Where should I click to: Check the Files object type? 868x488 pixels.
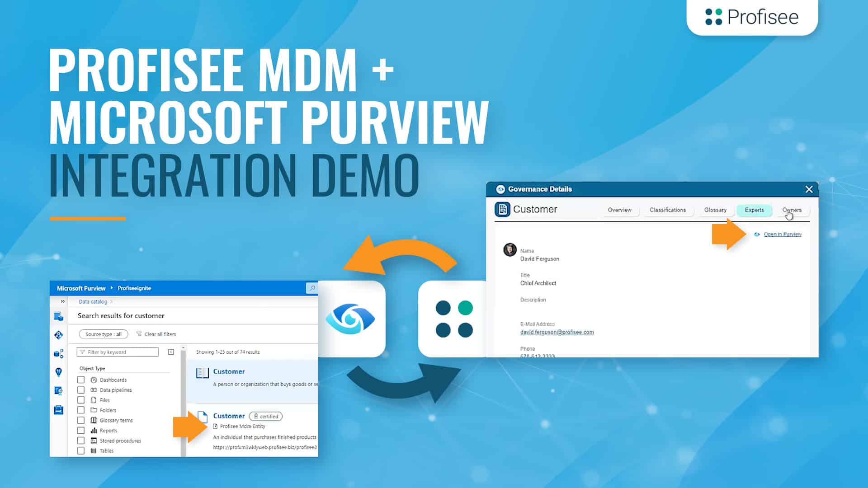point(81,400)
